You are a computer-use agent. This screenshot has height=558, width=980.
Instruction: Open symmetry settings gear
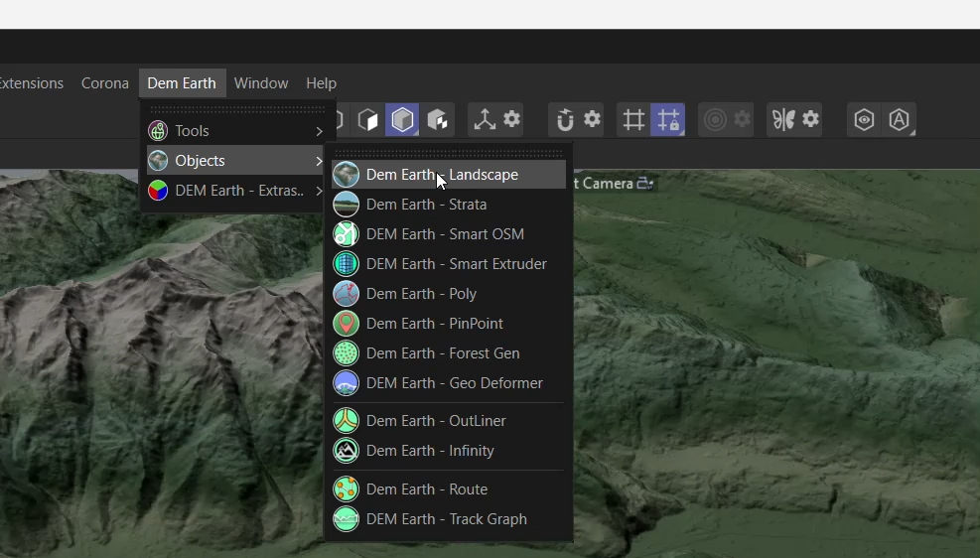(x=810, y=119)
